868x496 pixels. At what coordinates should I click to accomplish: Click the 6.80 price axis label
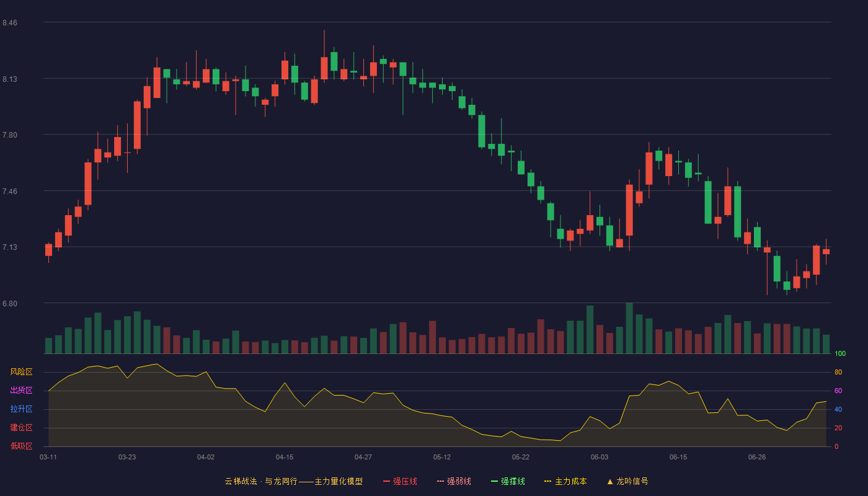(10, 304)
